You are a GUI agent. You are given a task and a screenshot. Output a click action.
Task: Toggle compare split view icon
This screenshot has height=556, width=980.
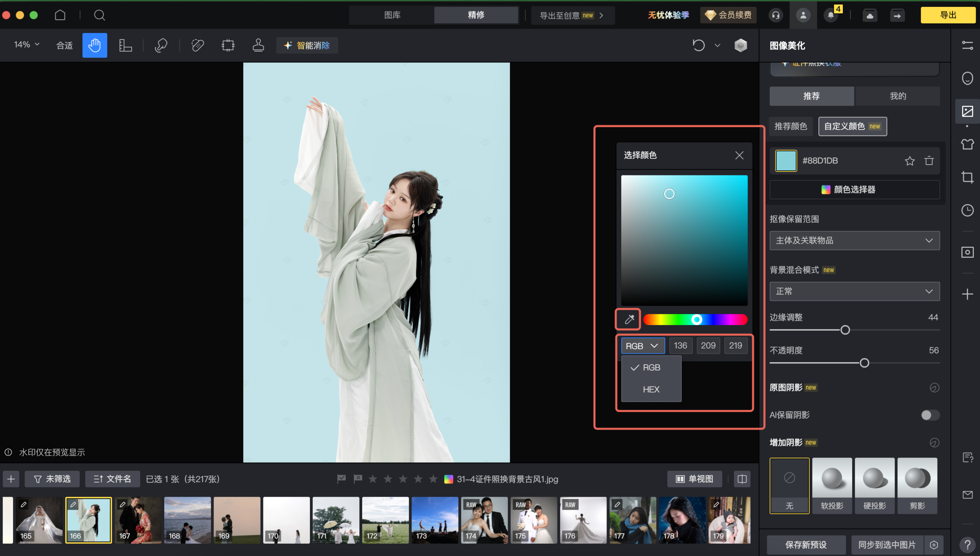[742, 479]
